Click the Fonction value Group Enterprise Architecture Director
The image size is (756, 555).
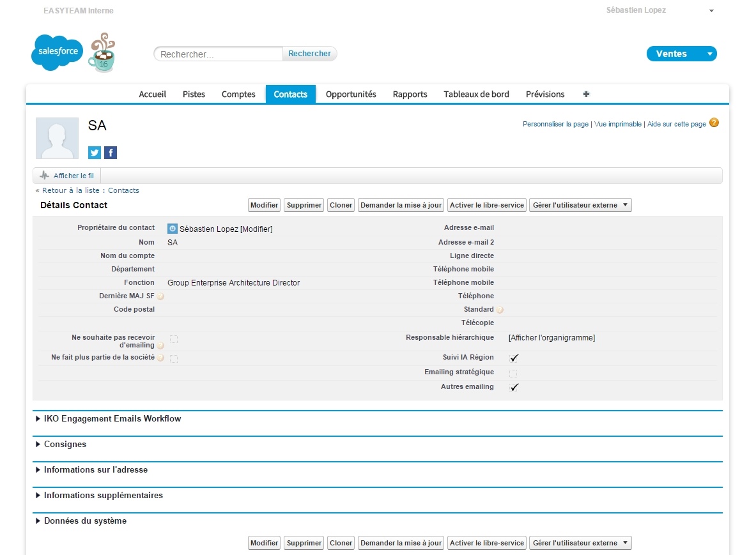tap(233, 283)
